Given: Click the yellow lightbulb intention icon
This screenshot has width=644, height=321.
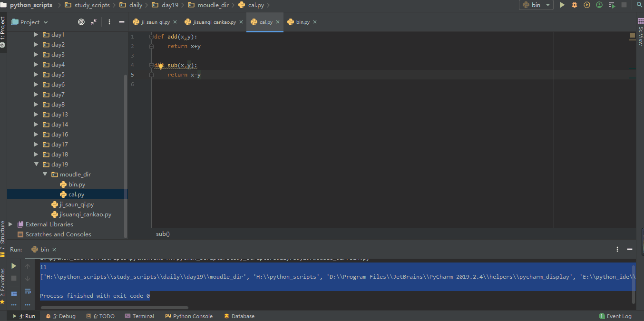Looking at the screenshot, I should coord(160,66).
